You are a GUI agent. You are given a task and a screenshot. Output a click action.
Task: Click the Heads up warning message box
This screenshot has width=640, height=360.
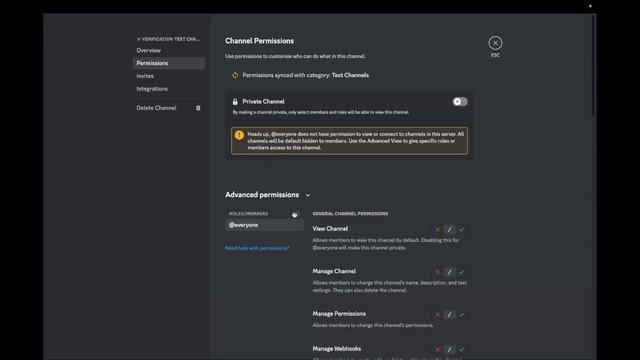click(x=349, y=141)
